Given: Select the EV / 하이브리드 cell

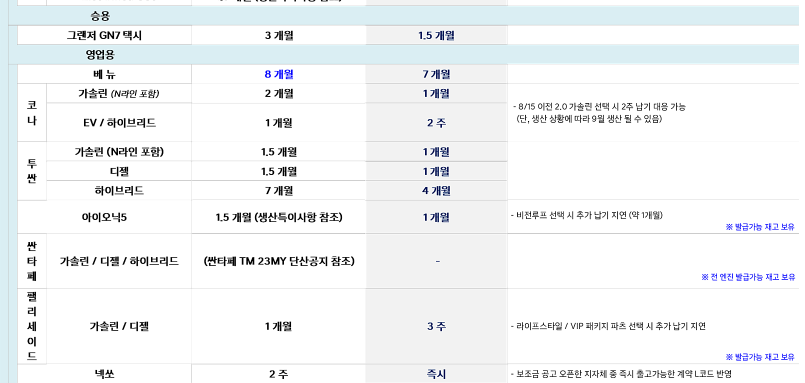Looking at the screenshot, I should point(119,123).
